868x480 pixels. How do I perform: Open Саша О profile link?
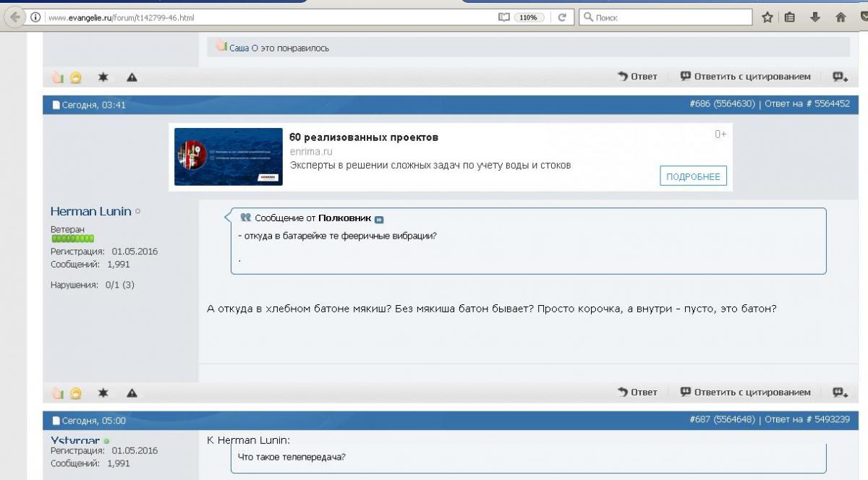pos(244,48)
